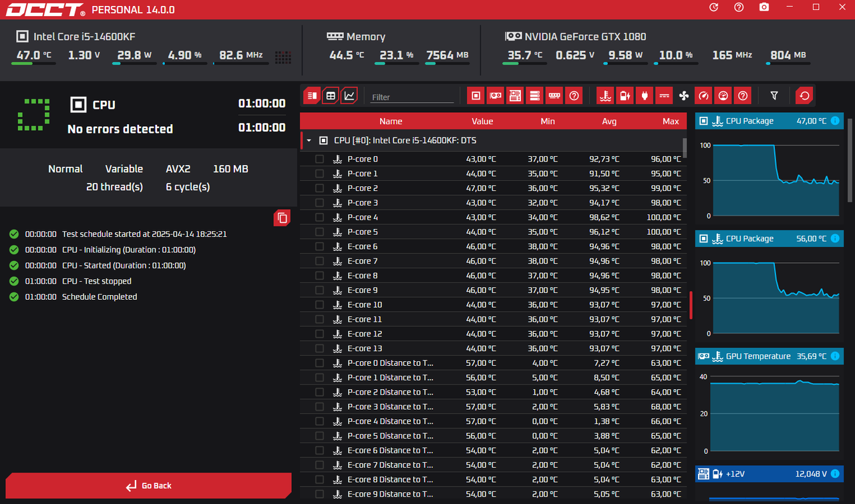Open the CPU device filter icon
The height and width of the screenshot is (504, 855).
[476, 95]
